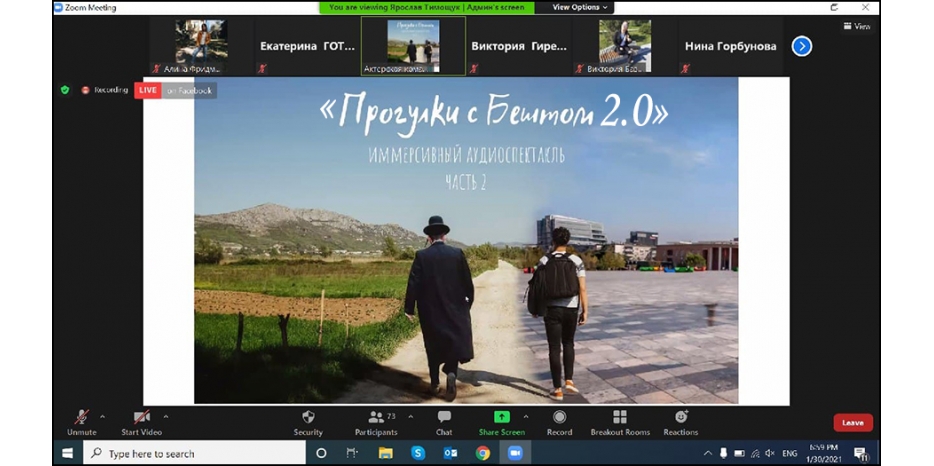The height and width of the screenshot is (466, 934).
Task: Open audio options arrow beside Unmute
Action: pyautogui.click(x=102, y=417)
